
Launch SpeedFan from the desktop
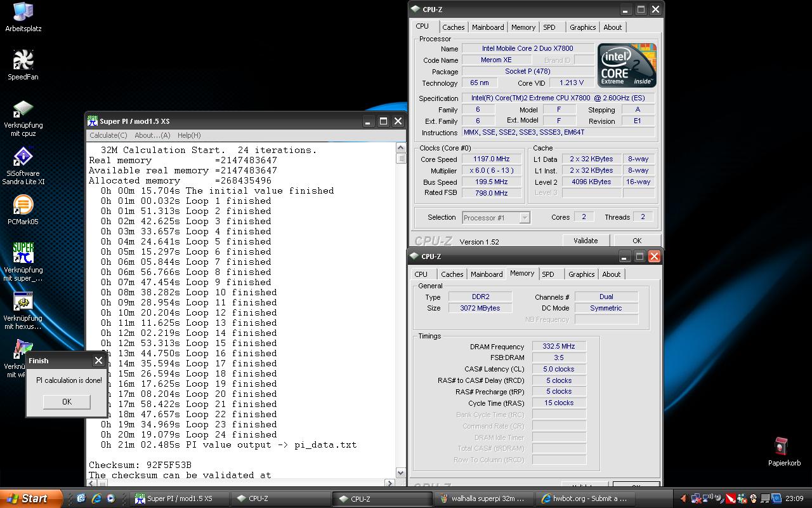[23, 65]
